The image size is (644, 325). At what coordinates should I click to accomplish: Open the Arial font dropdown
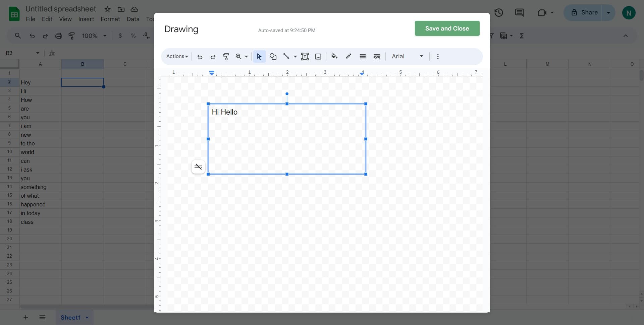point(407,56)
